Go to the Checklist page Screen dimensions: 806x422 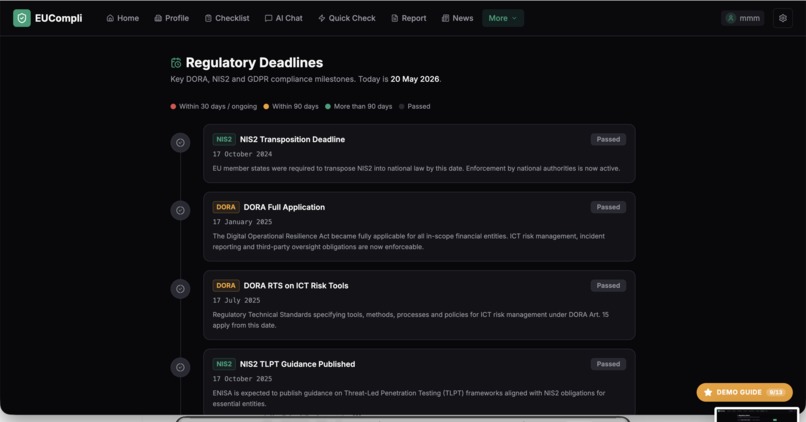[227, 18]
